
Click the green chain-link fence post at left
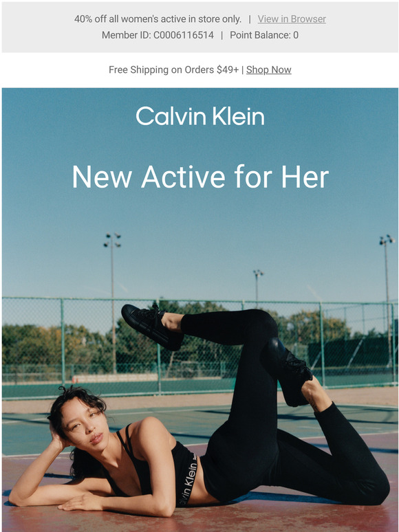(63, 342)
